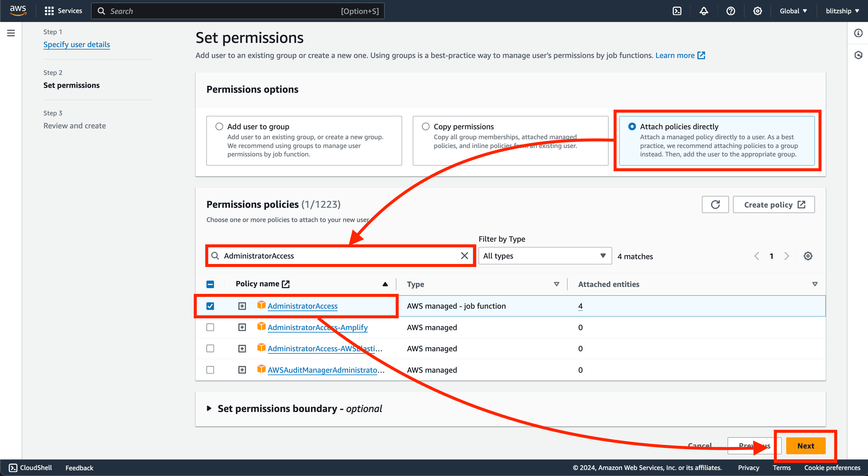The image size is (868, 476).
Task: Select the Add user to group radio button
Action: tap(219, 126)
